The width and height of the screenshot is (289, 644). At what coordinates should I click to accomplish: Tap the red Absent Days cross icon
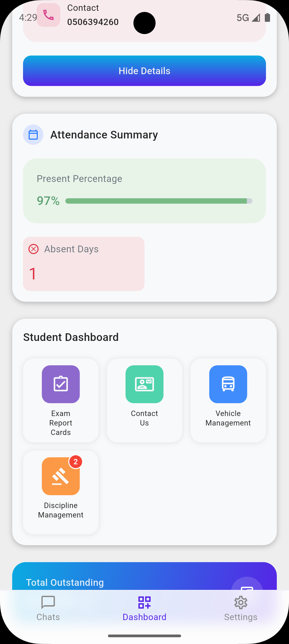click(34, 249)
